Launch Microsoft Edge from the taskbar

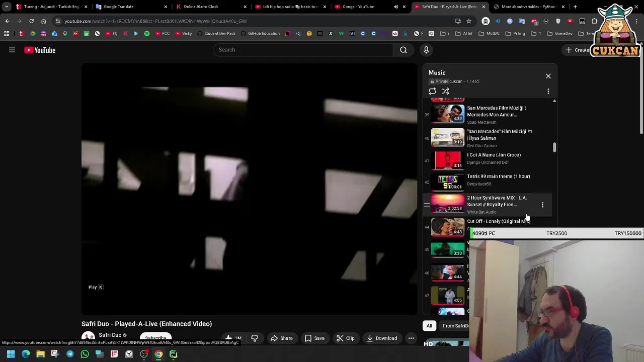26,354
